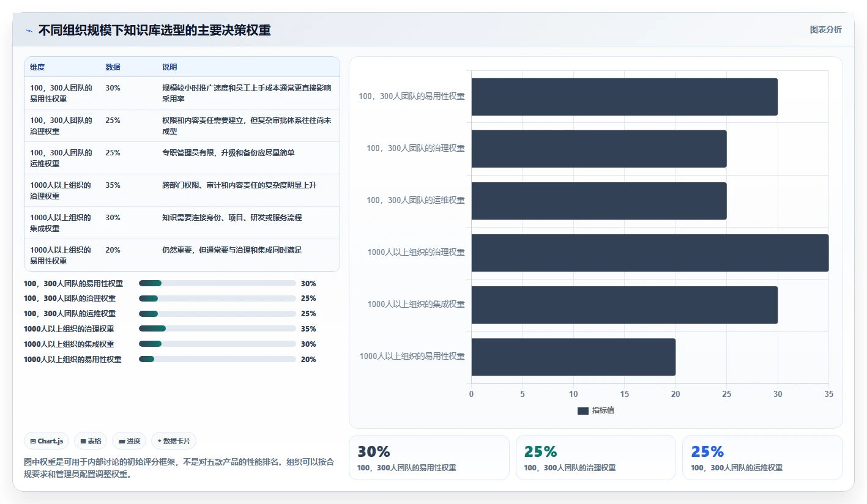
Task: Click table row 100，300人团队的易用性权重
Action: [182, 93]
